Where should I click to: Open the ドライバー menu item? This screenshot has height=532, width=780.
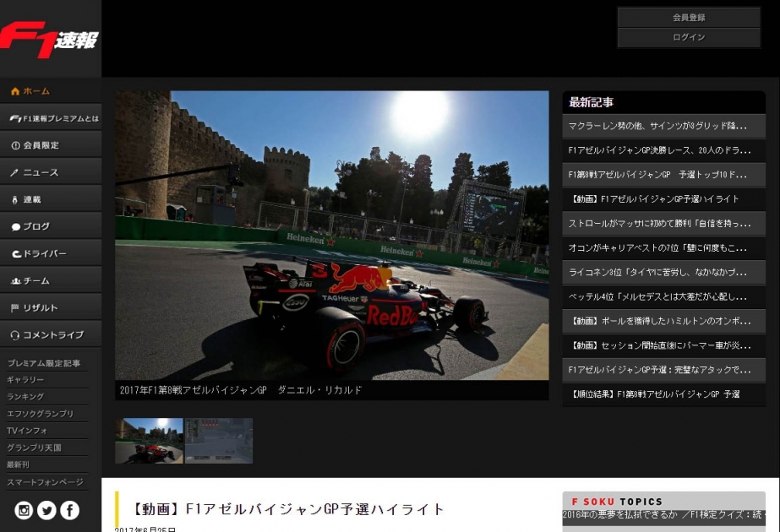[44, 254]
